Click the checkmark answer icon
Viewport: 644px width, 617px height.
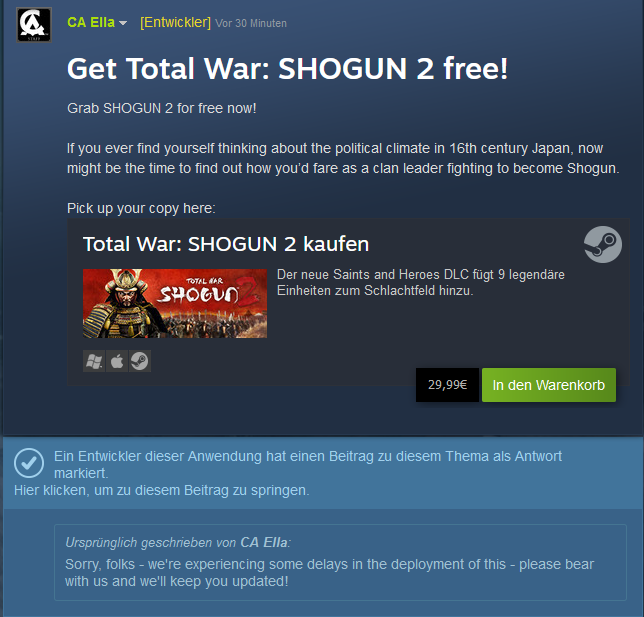pyautogui.click(x=29, y=463)
